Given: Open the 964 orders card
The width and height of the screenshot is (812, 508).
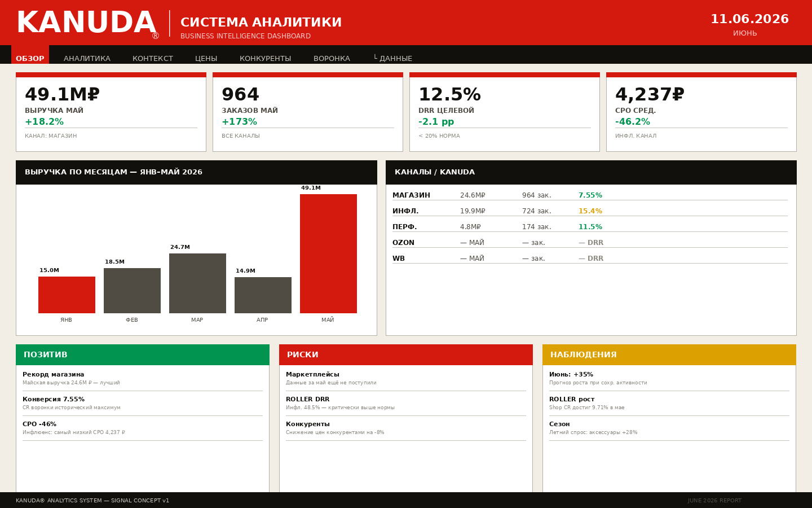Looking at the screenshot, I should 308,112.
